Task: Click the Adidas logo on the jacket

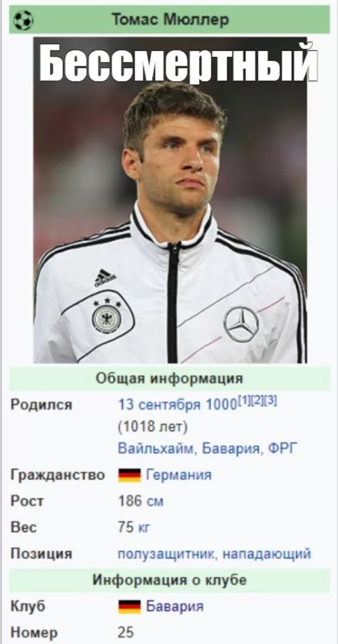Action: pyautogui.click(x=105, y=278)
